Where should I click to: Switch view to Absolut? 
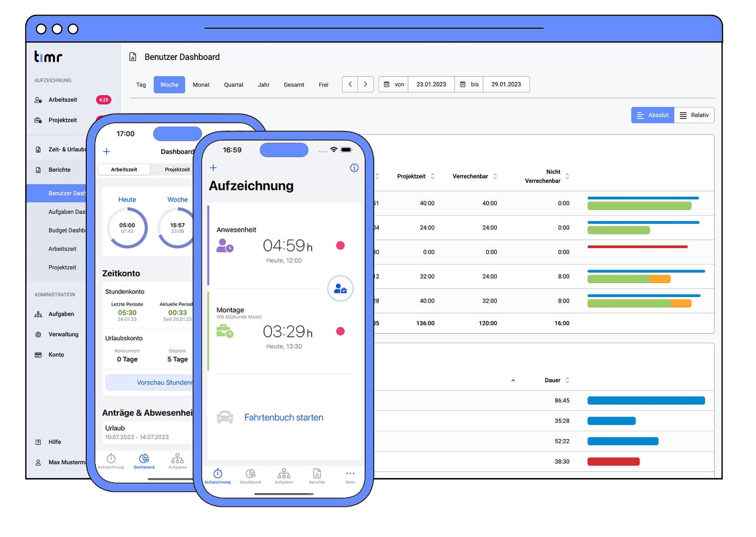click(653, 115)
